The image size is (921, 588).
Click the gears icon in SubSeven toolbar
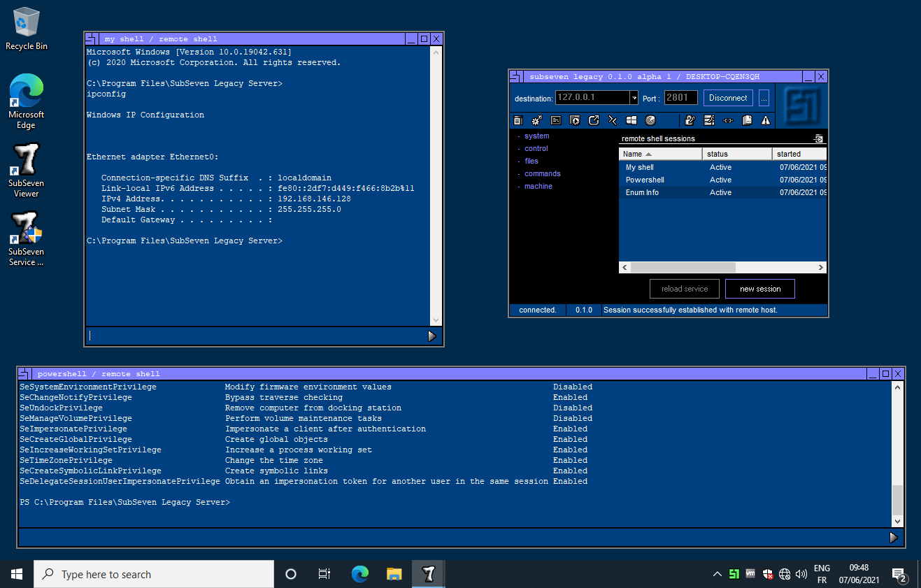(x=537, y=120)
